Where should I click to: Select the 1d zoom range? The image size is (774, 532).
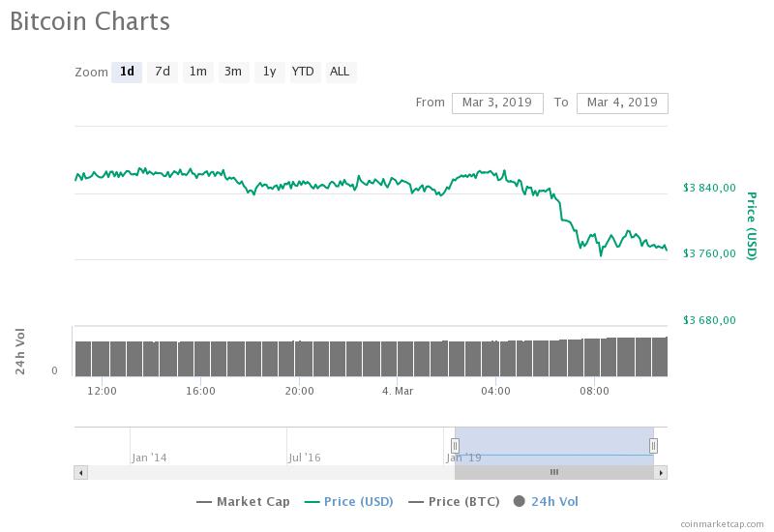pyautogui.click(x=127, y=72)
